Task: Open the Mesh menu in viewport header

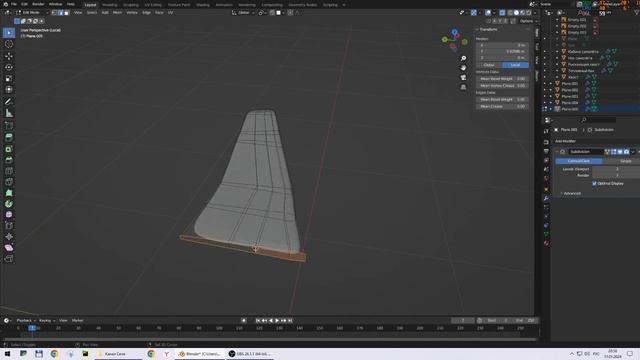Action: pos(117,13)
